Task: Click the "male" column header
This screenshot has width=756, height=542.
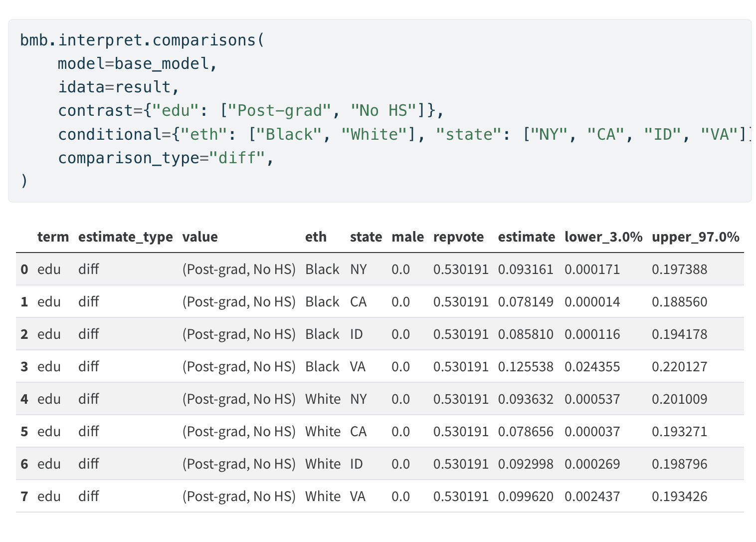Action: (407, 237)
